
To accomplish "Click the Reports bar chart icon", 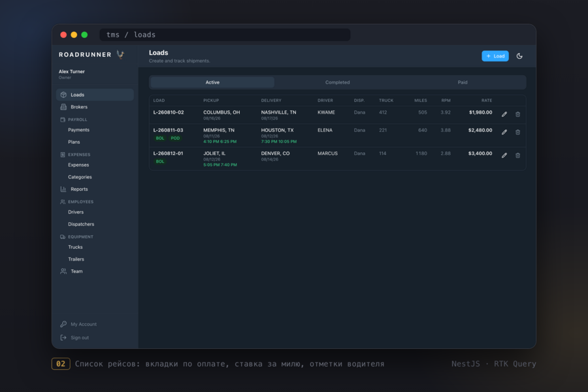I will 63,189.
